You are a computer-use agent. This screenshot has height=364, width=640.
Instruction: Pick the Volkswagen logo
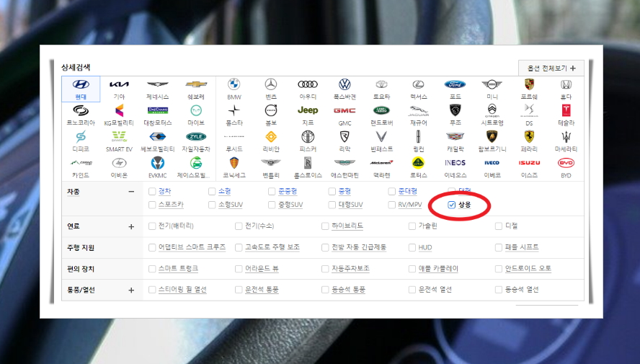coord(345,84)
